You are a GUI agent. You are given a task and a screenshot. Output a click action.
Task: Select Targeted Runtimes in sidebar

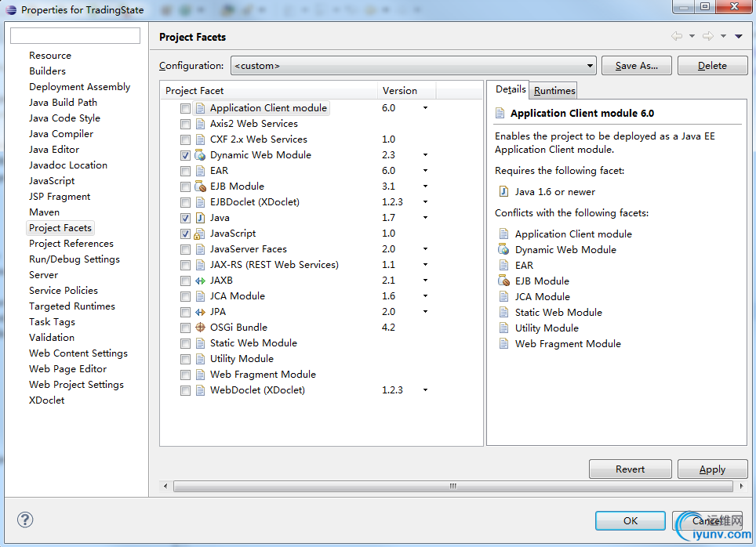coord(72,306)
